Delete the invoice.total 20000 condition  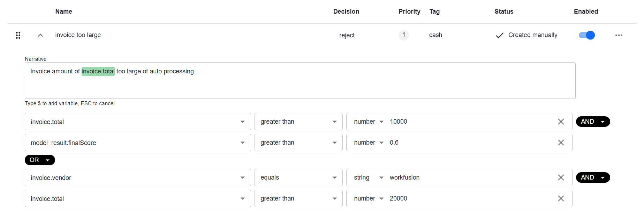point(561,198)
